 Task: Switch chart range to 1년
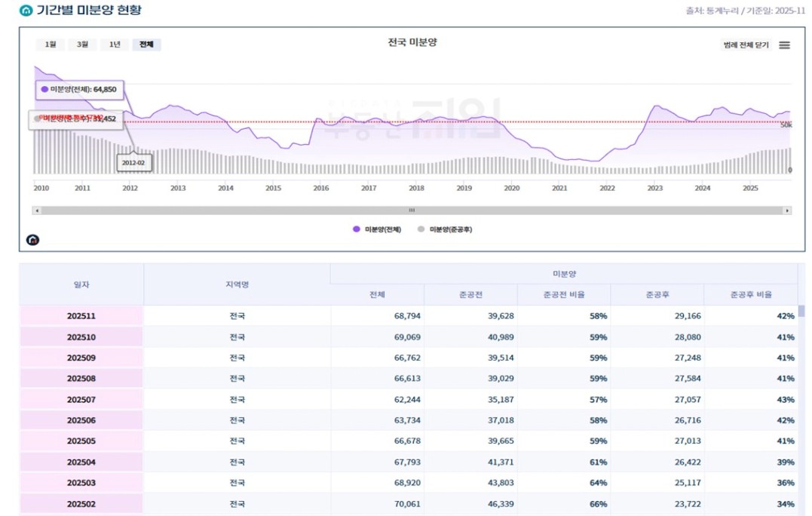pos(115,45)
